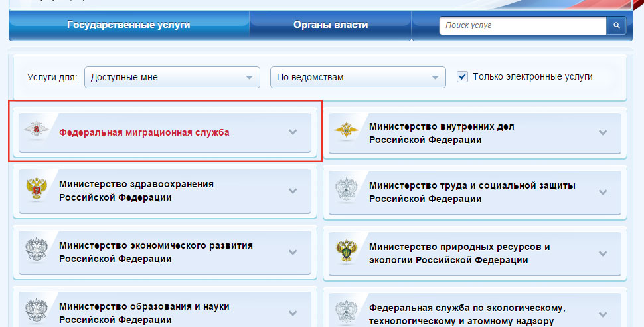
Task: Open 'Федеральная служба по экологическому' link
Action: click(467, 314)
